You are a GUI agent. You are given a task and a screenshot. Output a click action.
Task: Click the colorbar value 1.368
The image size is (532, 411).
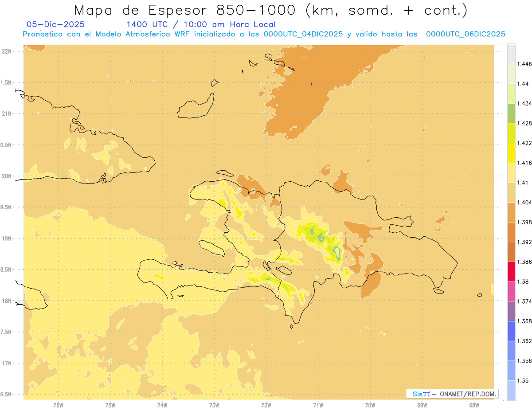524,321
